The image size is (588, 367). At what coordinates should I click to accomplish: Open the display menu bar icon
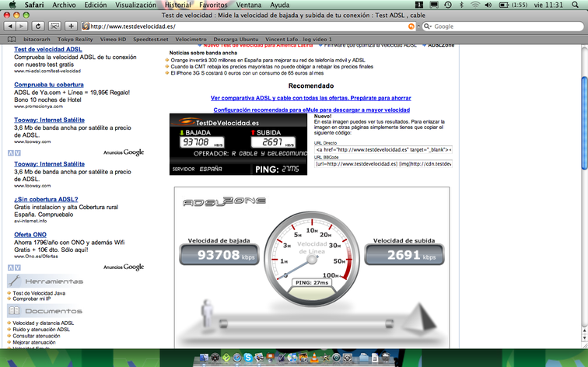coord(434,5)
